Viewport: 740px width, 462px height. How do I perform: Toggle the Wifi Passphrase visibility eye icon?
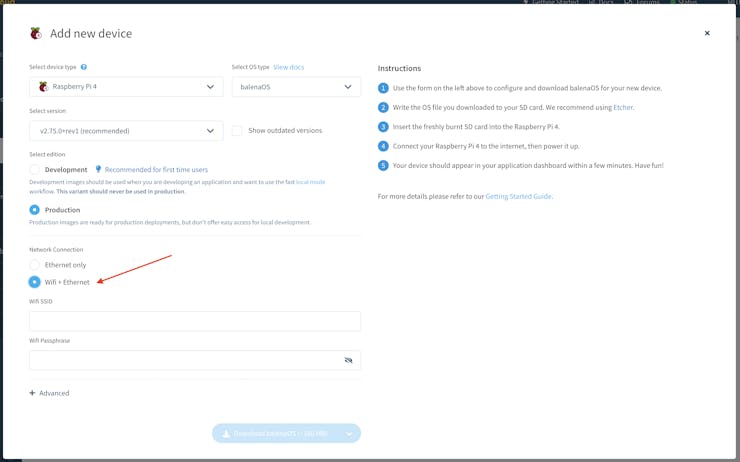coord(348,361)
